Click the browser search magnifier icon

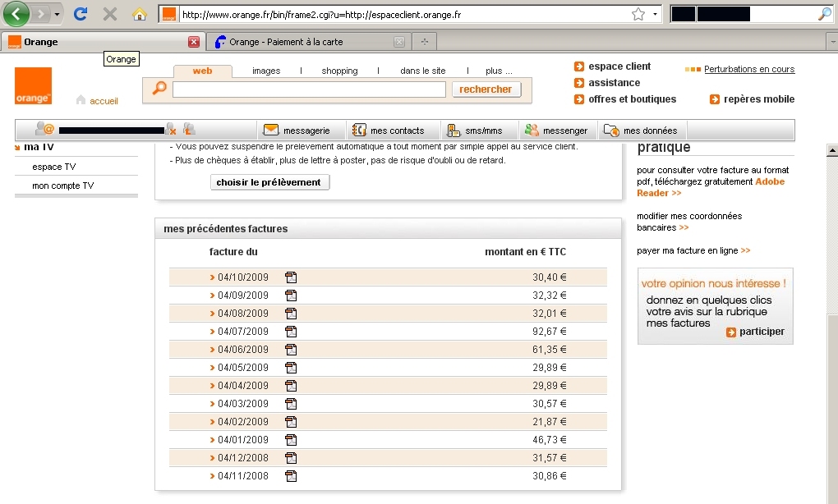pos(824,15)
